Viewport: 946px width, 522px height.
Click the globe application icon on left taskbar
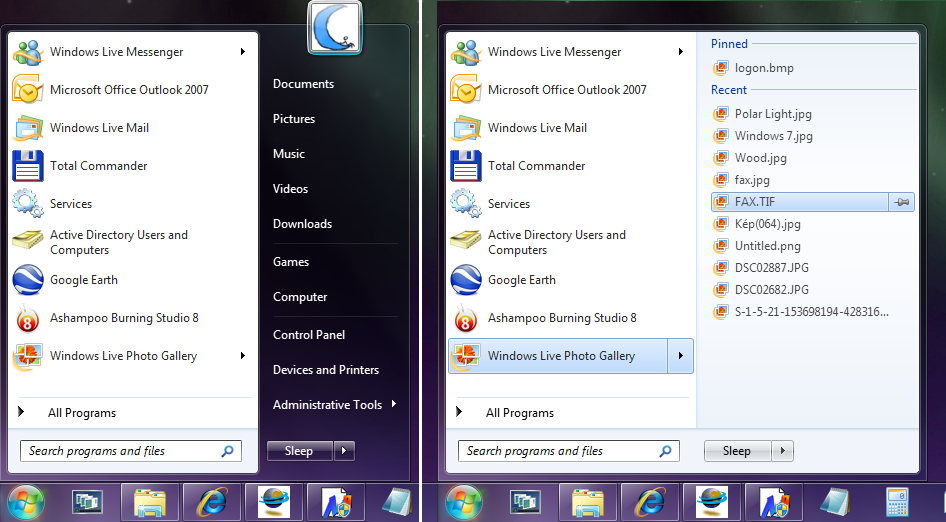coord(274,503)
